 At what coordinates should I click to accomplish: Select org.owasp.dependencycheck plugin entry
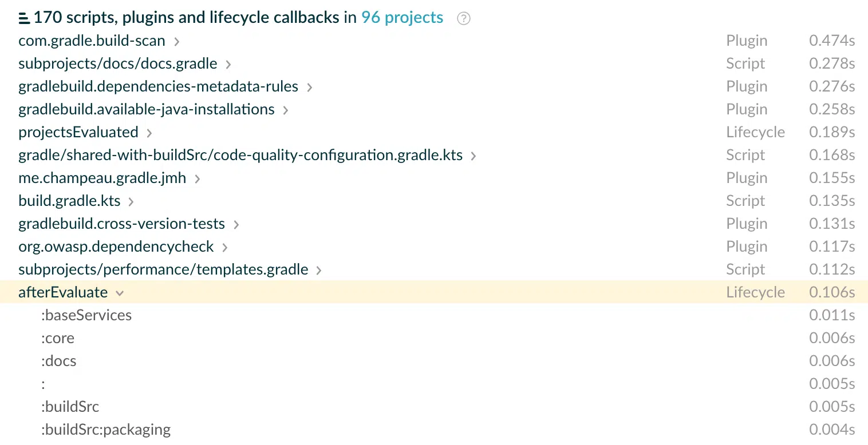[x=116, y=247]
